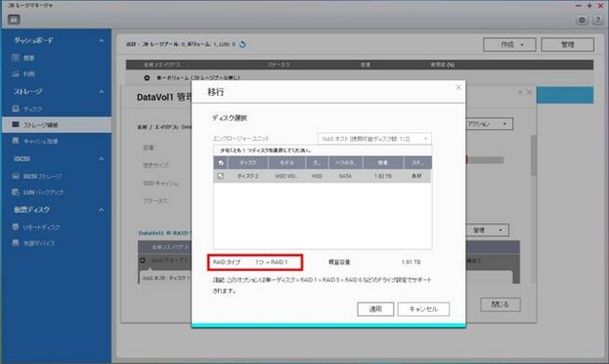
Task: Click the refresh icon beside the LUN count
Action: tap(243, 45)
